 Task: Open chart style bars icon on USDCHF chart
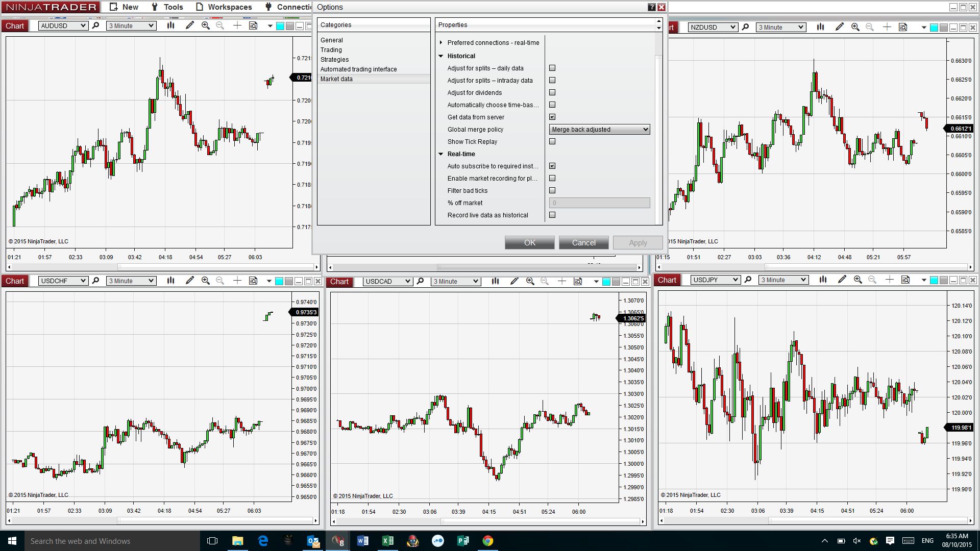pyautogui.click(x=170, y=281)
